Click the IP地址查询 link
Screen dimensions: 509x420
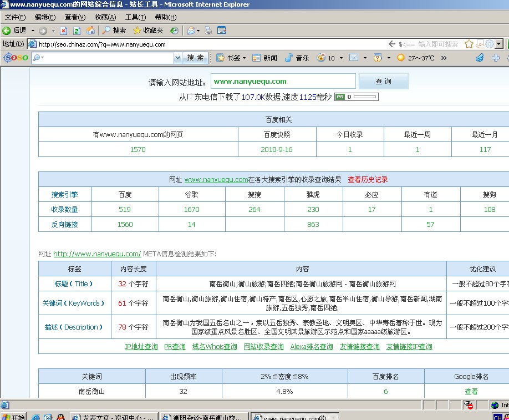tap(141, 347)
